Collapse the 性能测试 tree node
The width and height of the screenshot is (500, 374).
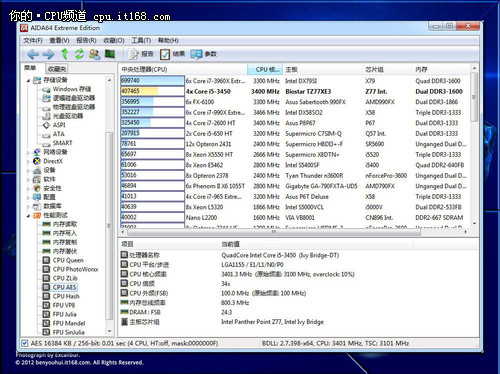[x=28, y=216]
